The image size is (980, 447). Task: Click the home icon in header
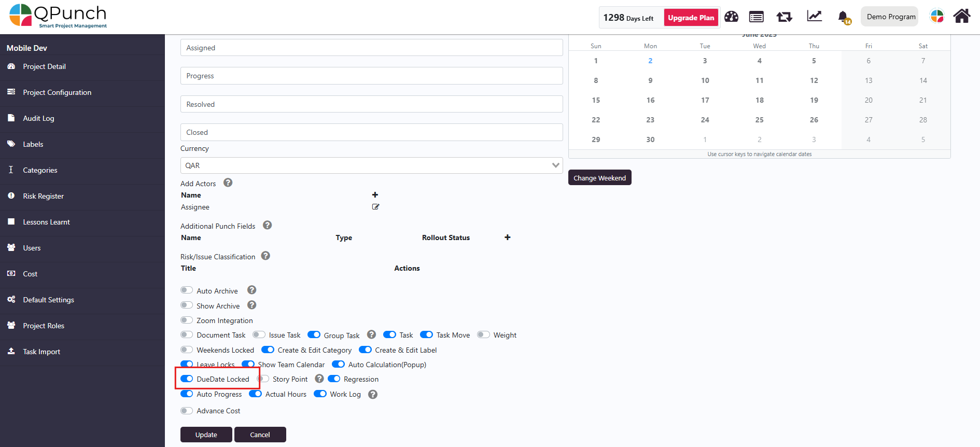click(961, 17)
